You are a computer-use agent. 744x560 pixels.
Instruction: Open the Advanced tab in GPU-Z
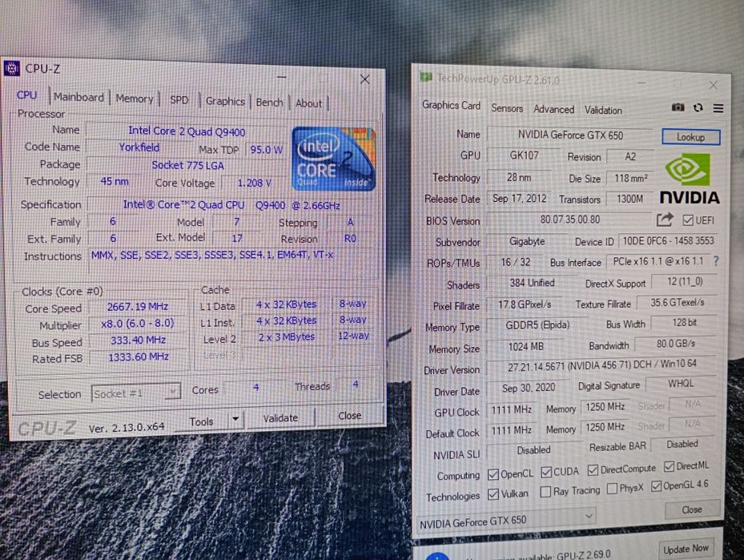(x=553, y=109)
